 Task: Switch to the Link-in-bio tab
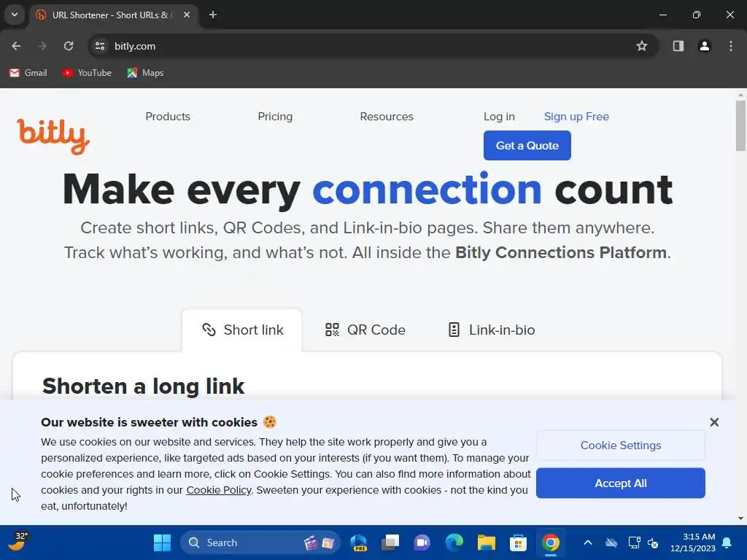tap(491, 330)
